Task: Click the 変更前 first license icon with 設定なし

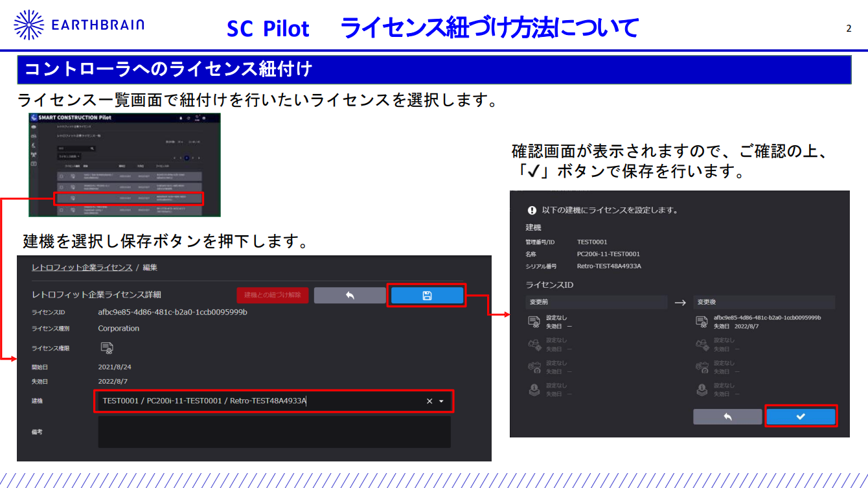Action: tap(534, 321)
